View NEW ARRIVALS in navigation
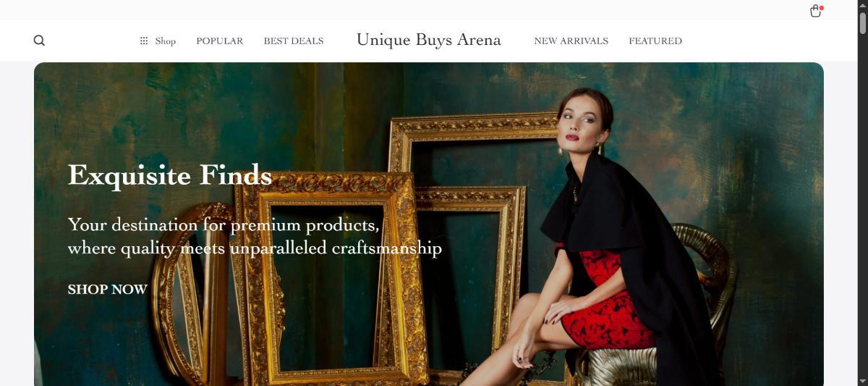The height and width of the screenshot is (386, 868). pyautogui.click(x=571, y=41)
